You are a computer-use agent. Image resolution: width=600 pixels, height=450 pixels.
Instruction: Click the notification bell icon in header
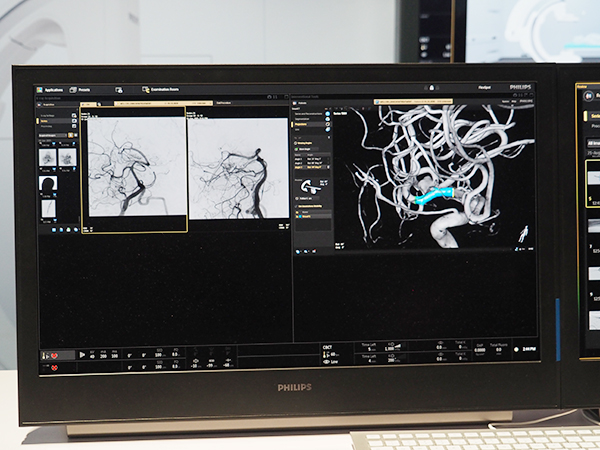[434, 88]
